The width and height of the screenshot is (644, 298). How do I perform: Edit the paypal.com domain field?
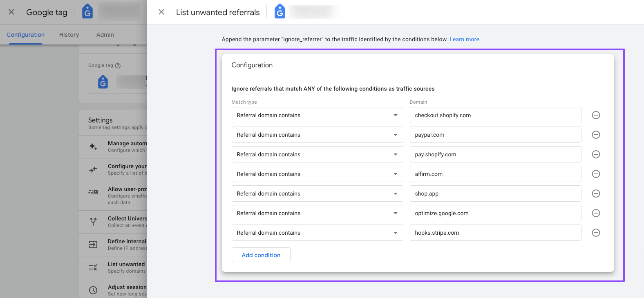click(495, 135)
